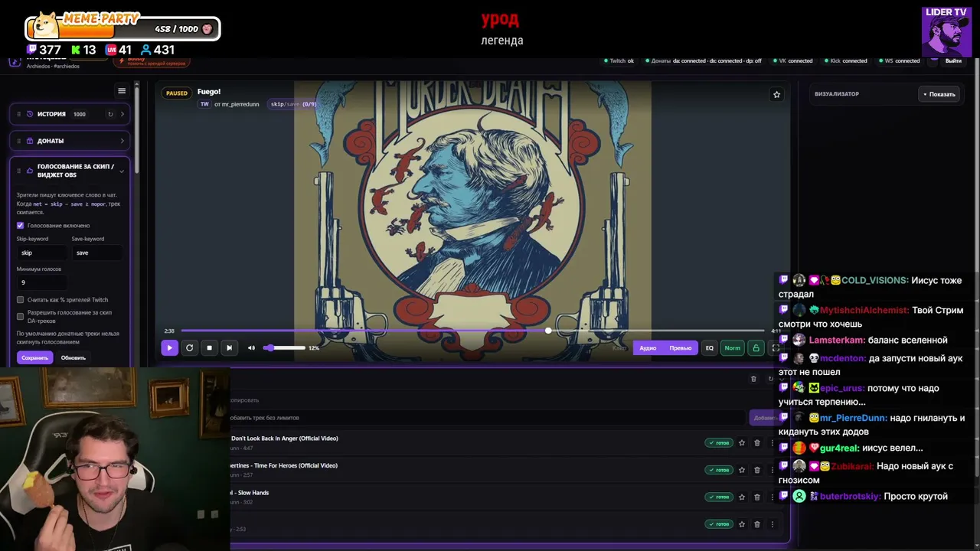This screenshot has height=551, width=980.
Task: Delete the Don't Look Back In Anger track
Action: pyautogui.click(x=757, y=443)
